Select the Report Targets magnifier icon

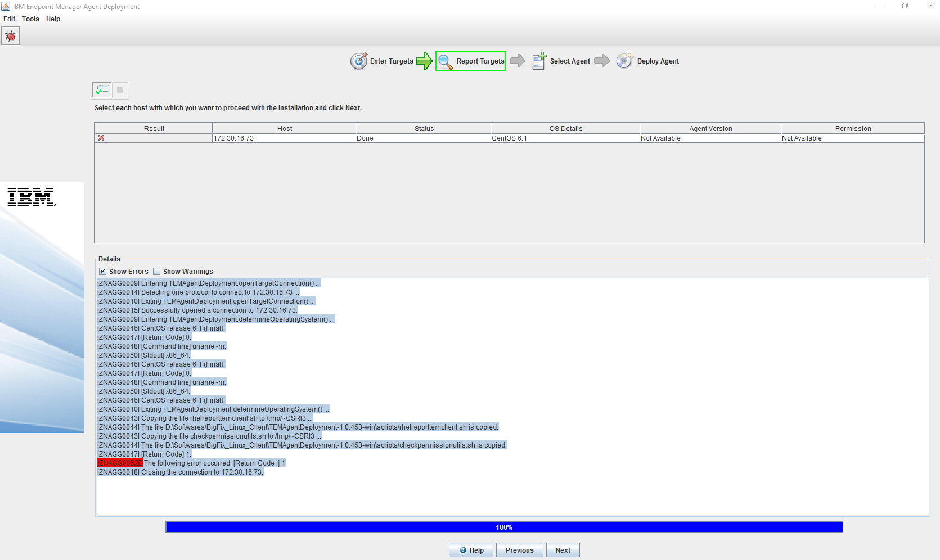pos(444,61)
